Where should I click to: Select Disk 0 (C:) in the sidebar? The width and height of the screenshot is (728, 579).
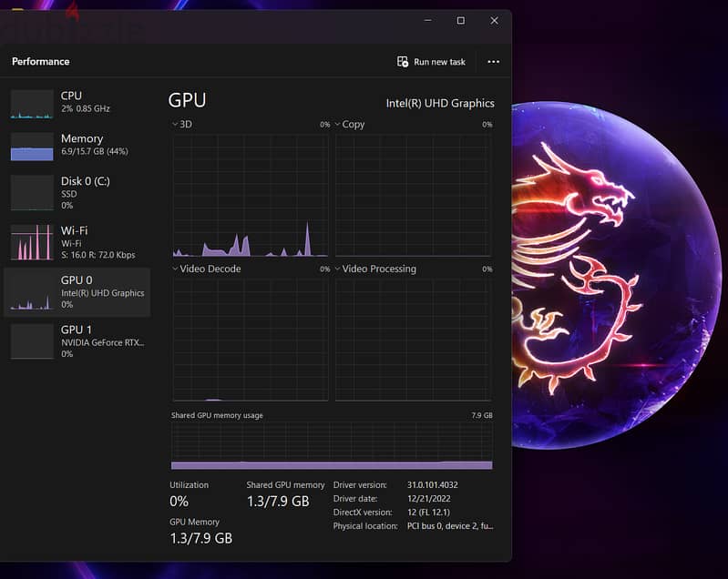(77, 192)
